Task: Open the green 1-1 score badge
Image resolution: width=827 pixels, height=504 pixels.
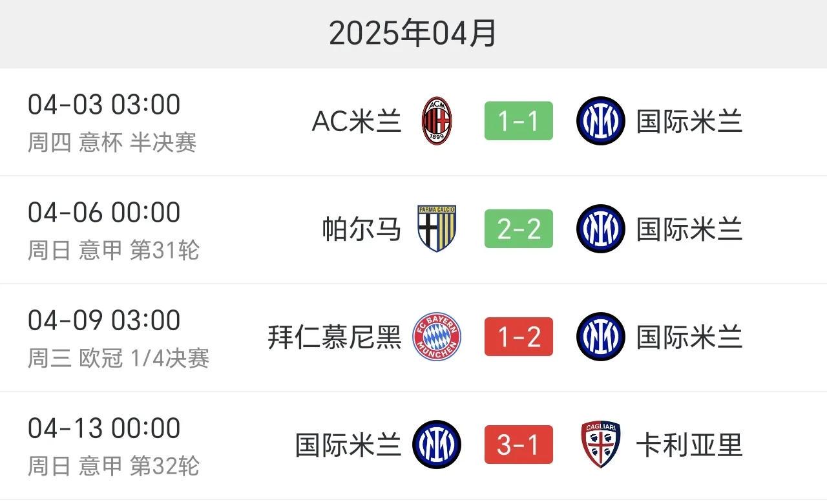Action: click(x=519, y=121)
